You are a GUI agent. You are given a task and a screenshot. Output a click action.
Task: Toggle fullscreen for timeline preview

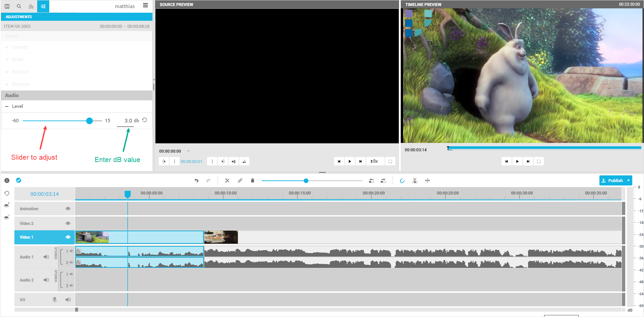539,161
